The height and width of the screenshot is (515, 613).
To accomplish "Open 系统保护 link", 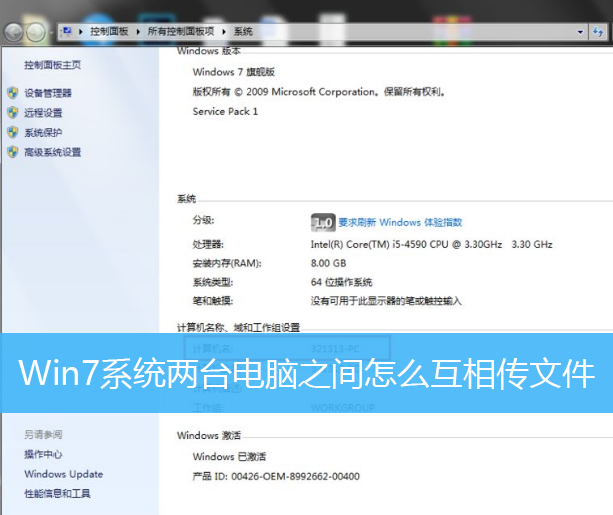I will coord(43,133).
